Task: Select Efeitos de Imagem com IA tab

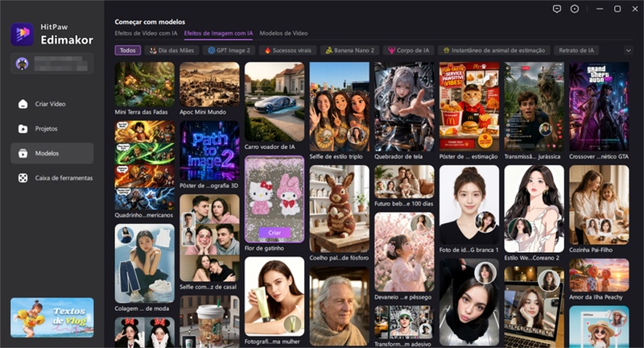Action: 218,33
